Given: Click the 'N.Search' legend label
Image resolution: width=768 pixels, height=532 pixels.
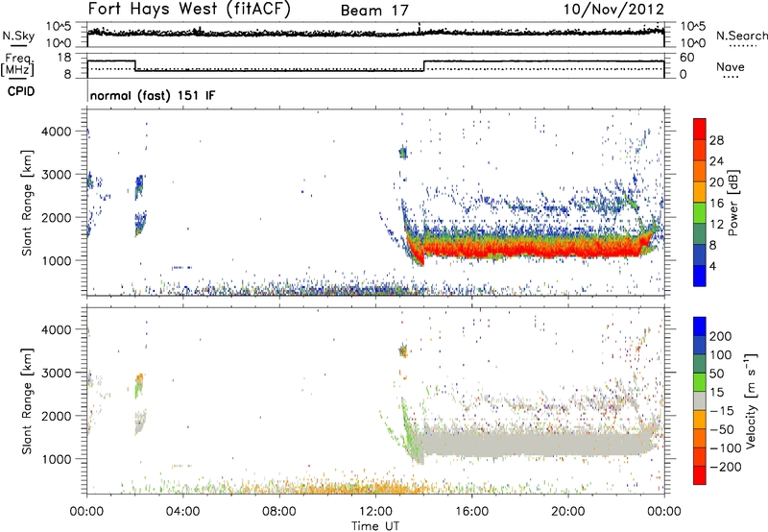Looking at the screenshot, I should click(741, 36).
